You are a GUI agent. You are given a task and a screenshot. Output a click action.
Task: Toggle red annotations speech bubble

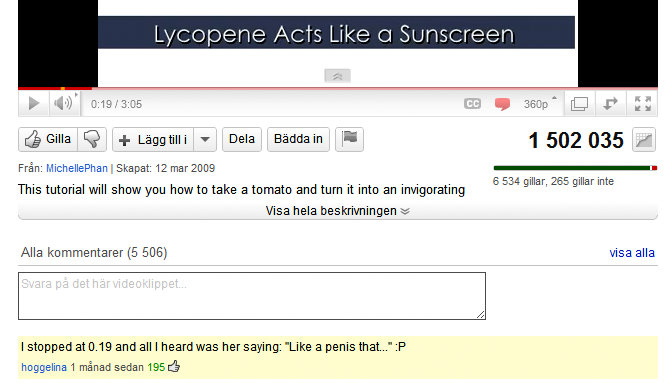pyautogui.click(x=502, y=104)
